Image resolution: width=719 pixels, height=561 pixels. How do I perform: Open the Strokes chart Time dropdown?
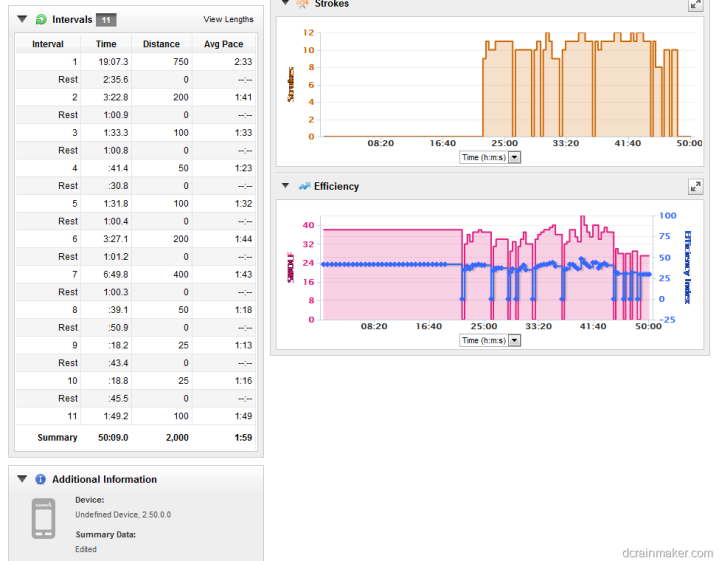pos(514,157)
